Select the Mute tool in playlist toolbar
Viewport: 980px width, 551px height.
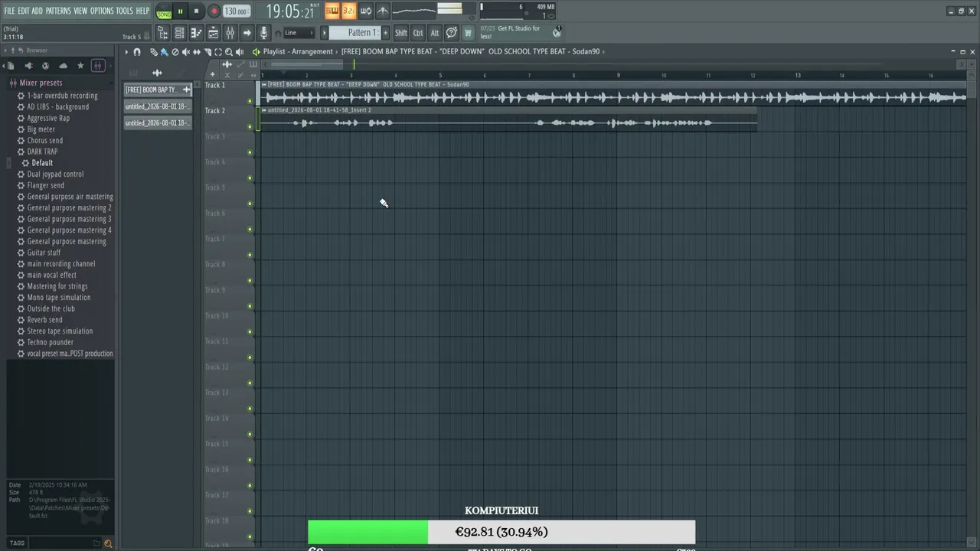pos(186,52)
